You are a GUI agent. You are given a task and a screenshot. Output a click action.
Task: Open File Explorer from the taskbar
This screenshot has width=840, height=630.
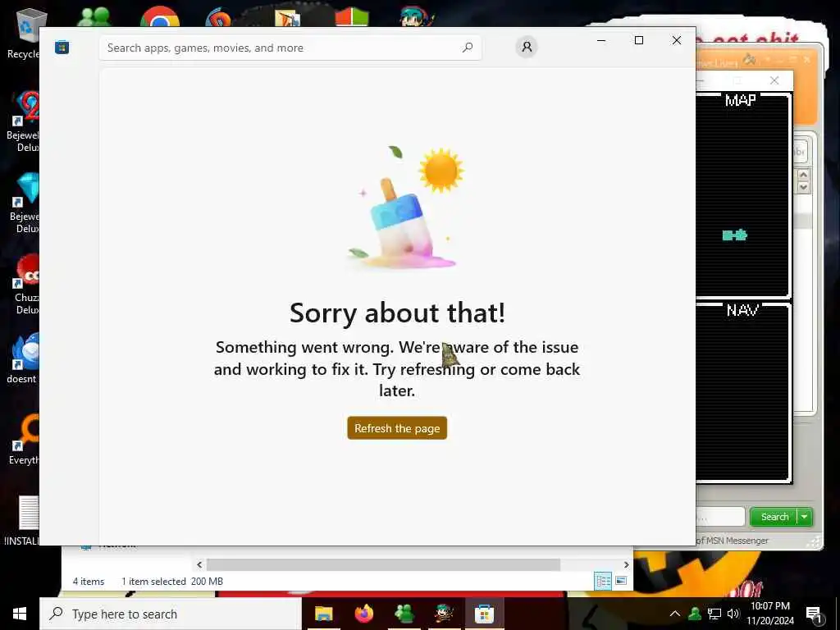point(323,614)
